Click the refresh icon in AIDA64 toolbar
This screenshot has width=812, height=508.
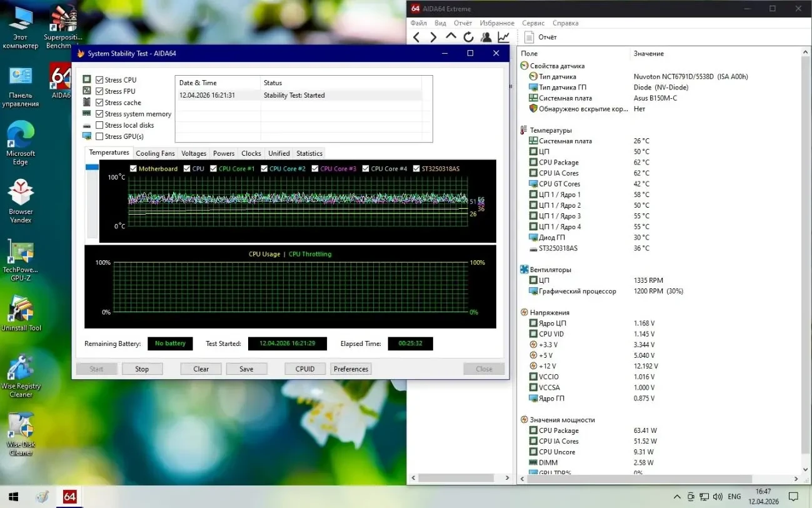click(x=468, y=37)
